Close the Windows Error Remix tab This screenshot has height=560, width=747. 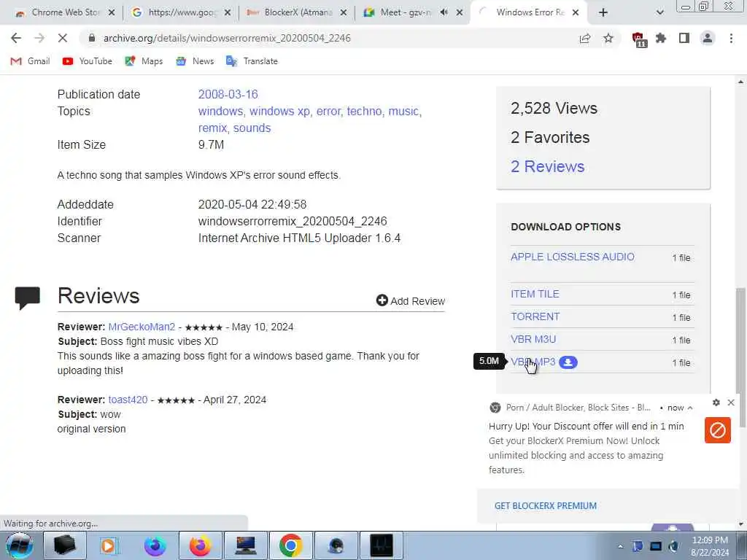[576, 12]
